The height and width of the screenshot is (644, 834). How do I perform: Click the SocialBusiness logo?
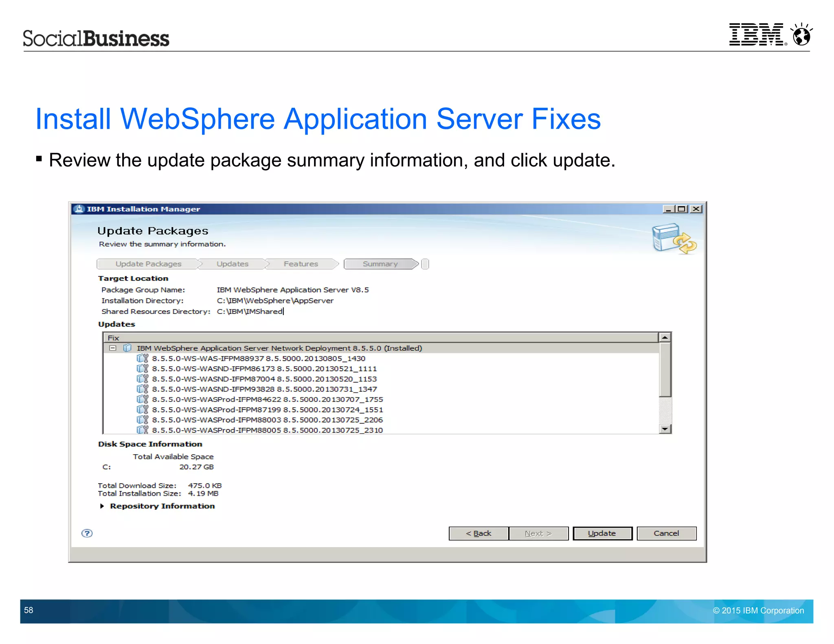click(96, 38)
